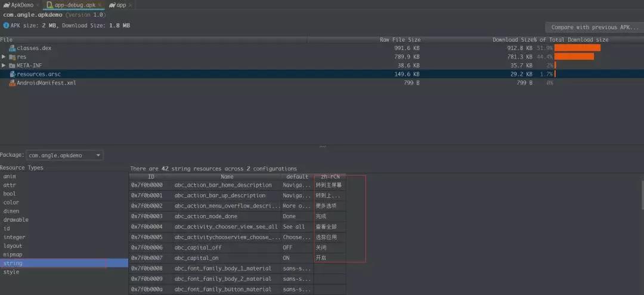Click the META-INF folder icon
Screen dimensions: 644x295
click(x=12, y=66)
